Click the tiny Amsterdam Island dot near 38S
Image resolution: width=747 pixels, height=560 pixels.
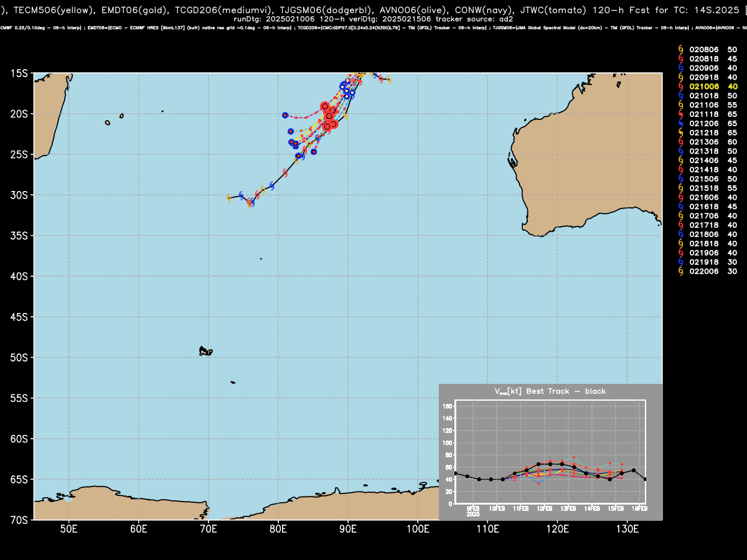[x=261, y=259]
